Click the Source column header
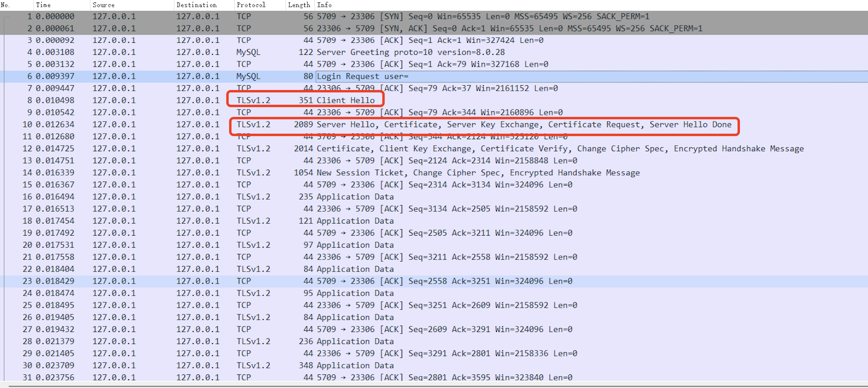The image size is (868, 388). click(103, 5)
